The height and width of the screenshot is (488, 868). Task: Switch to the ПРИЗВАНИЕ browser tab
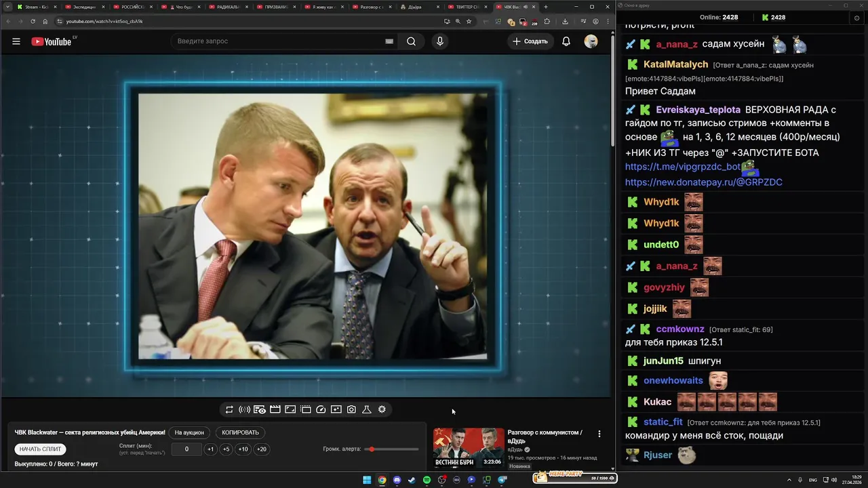coord(277,7)
